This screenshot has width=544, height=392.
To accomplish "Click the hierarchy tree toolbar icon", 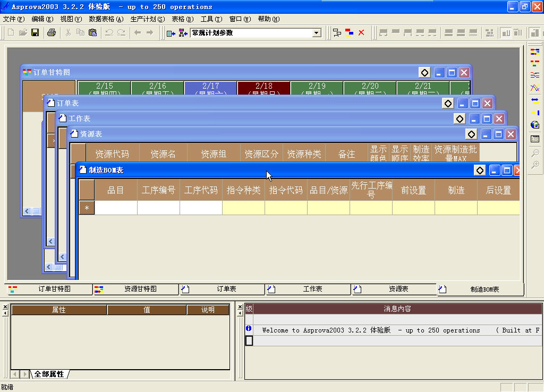I will click(x=337, y=32).
